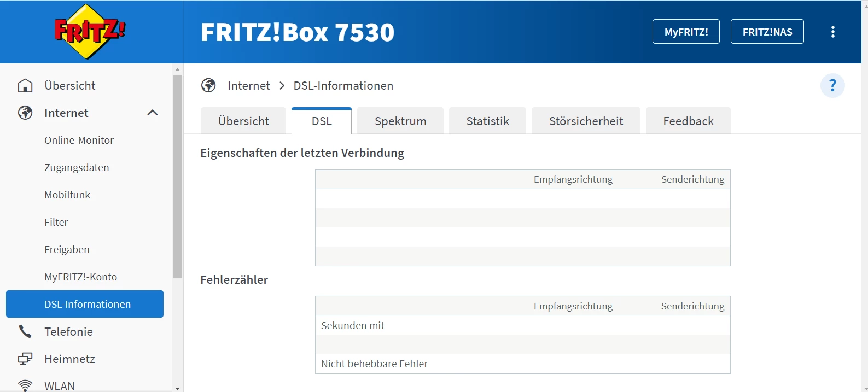This screenshot has height=392, width=868.
Task: Go to Mobilfunk settings
Action: (x=67, y=195)
